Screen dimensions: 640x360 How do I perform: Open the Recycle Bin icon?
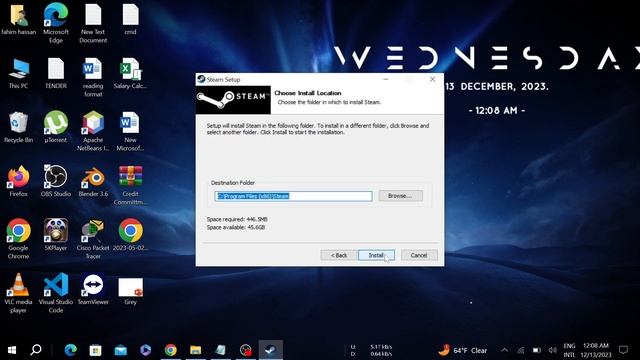18,127
